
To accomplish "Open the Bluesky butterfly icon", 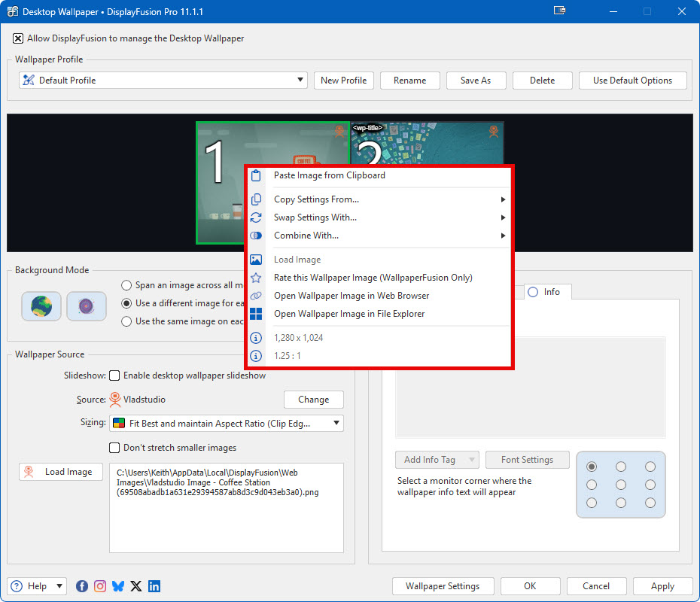I will (118, 586).
